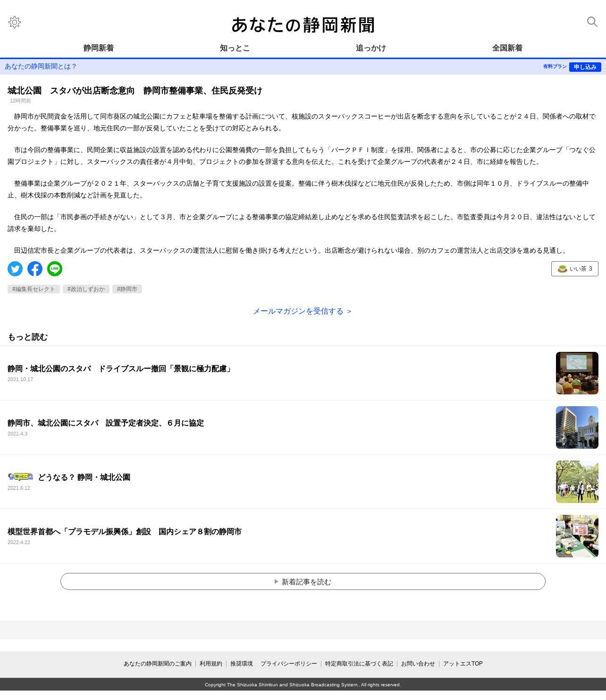Click the 申し込み subscribe button

(x=585, y=67)
